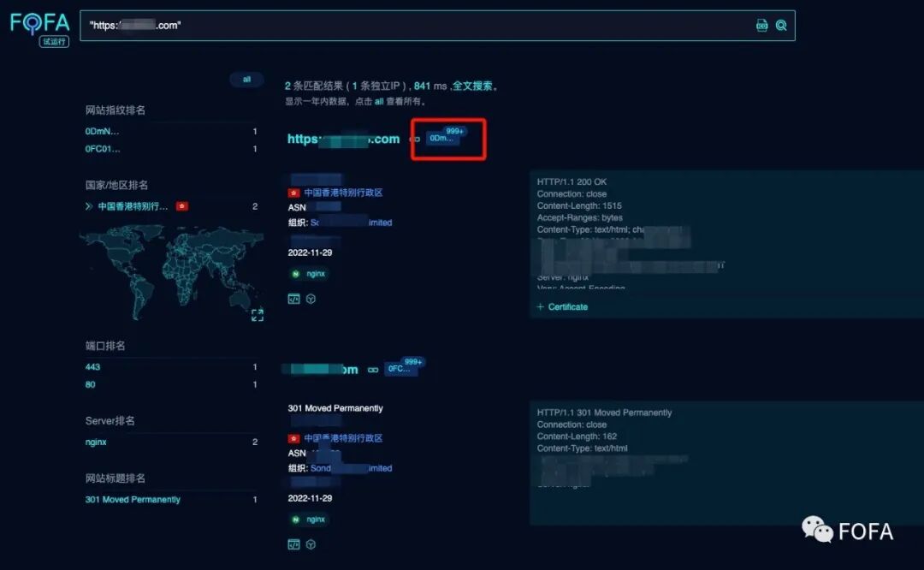Click the Hong Kong flag in second result

[x=294, y=438]
